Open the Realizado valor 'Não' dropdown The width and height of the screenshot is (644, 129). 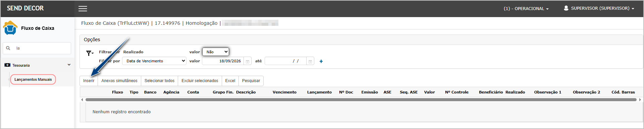tap(216, 52)
